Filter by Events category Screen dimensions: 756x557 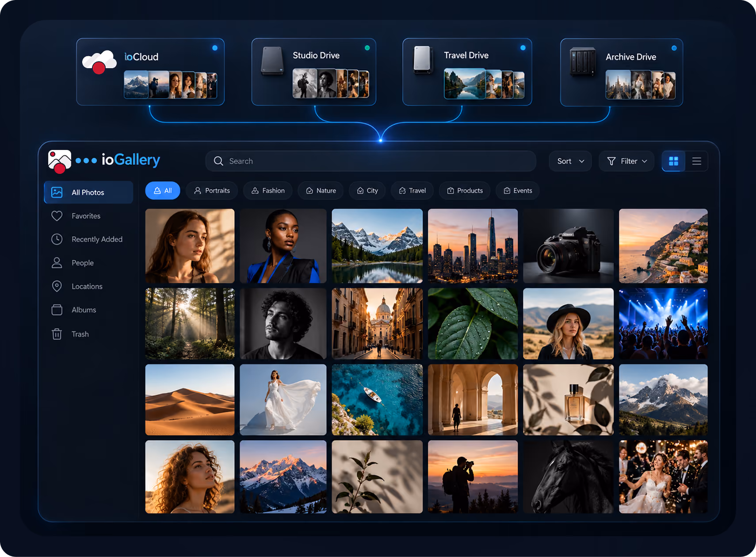click(518, 191)
